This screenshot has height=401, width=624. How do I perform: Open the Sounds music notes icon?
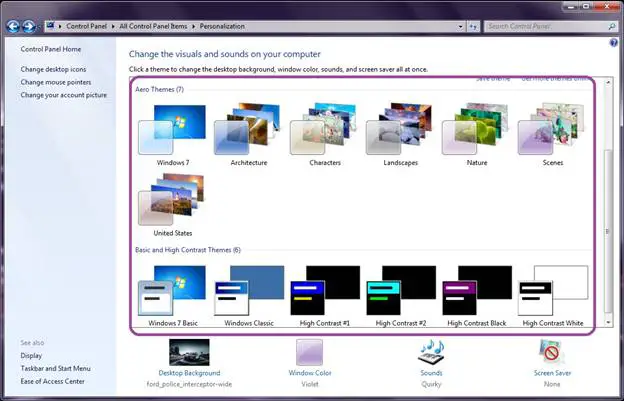pyautogui.click(x=431, y=352)
